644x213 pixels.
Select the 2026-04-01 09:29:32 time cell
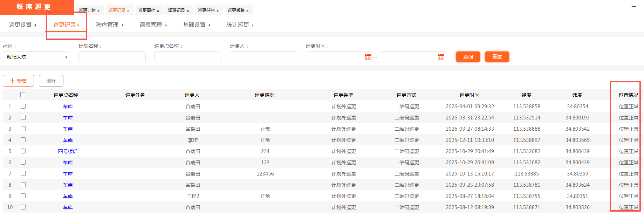coord(470,106)
